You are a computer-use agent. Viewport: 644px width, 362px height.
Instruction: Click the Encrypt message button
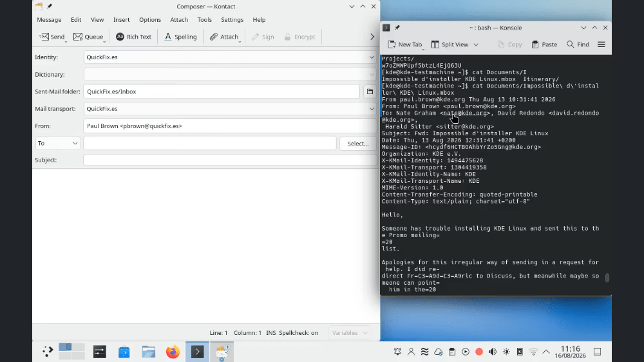(x=300, y=37)
